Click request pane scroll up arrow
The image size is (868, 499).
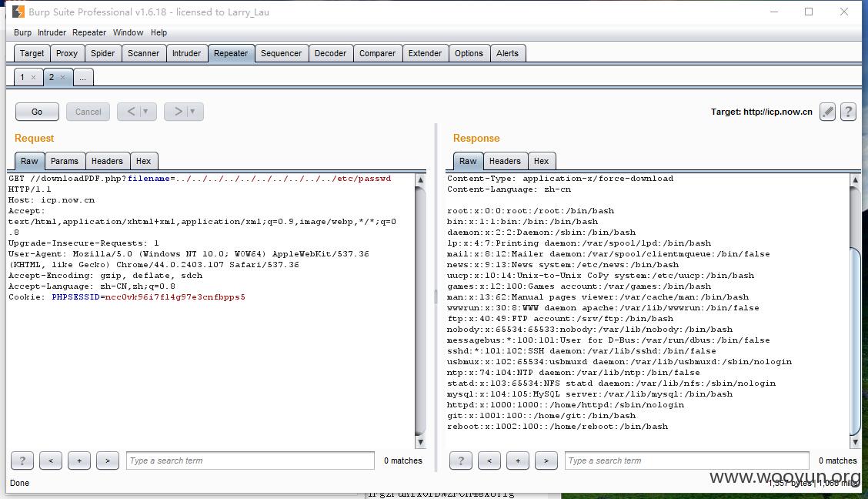(x=420, y=180)
